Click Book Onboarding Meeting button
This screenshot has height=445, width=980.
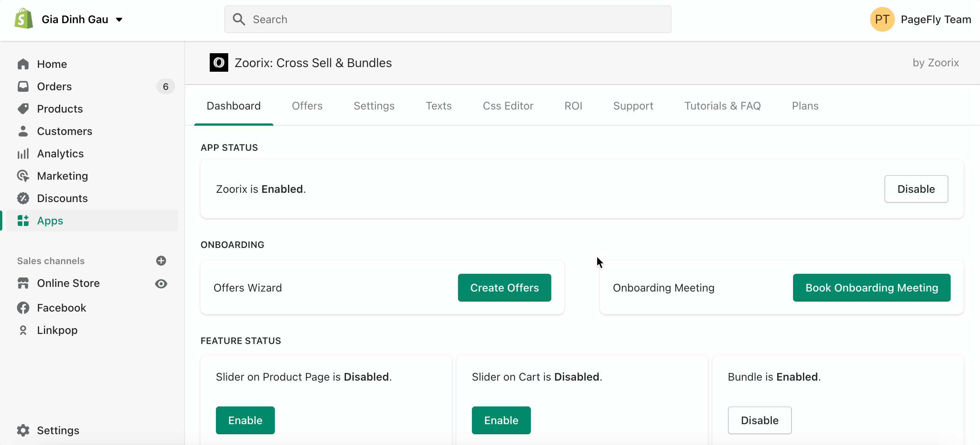pos(872,288)
